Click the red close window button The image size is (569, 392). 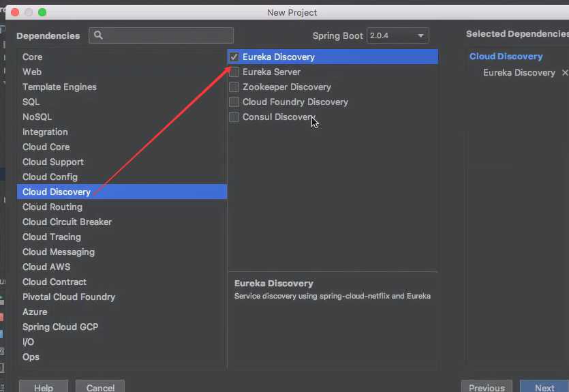(15, 12)
